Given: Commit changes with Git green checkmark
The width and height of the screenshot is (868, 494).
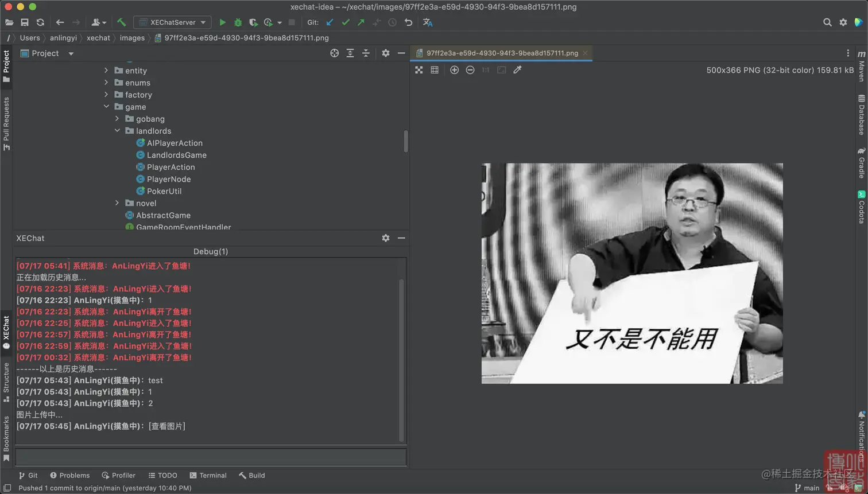Looking at the screenshot, I should (x=345, y=22).
